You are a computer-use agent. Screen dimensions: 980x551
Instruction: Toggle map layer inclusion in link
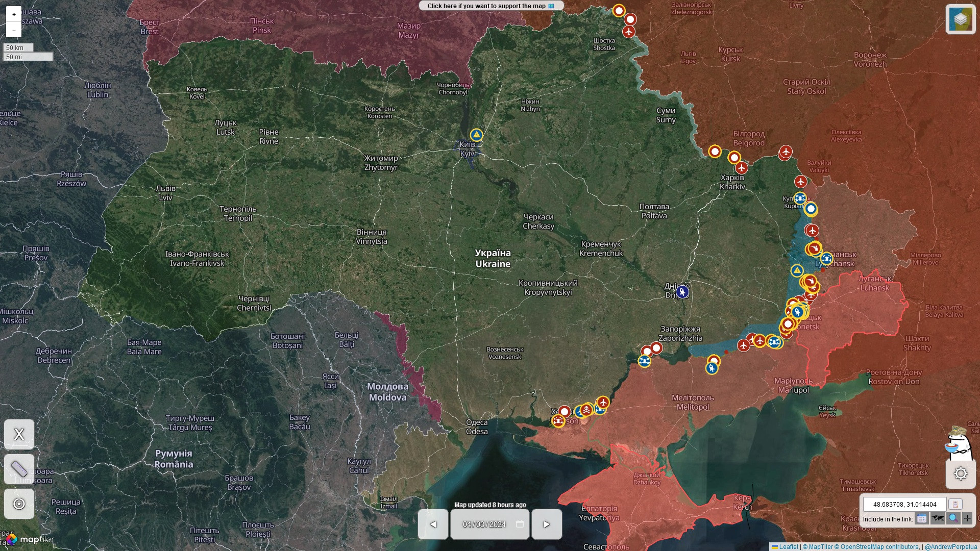tap(937, 519)
